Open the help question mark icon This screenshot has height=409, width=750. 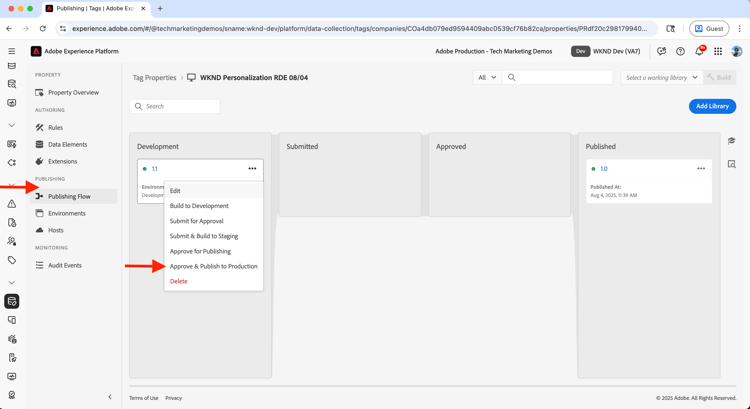point(680,51)
